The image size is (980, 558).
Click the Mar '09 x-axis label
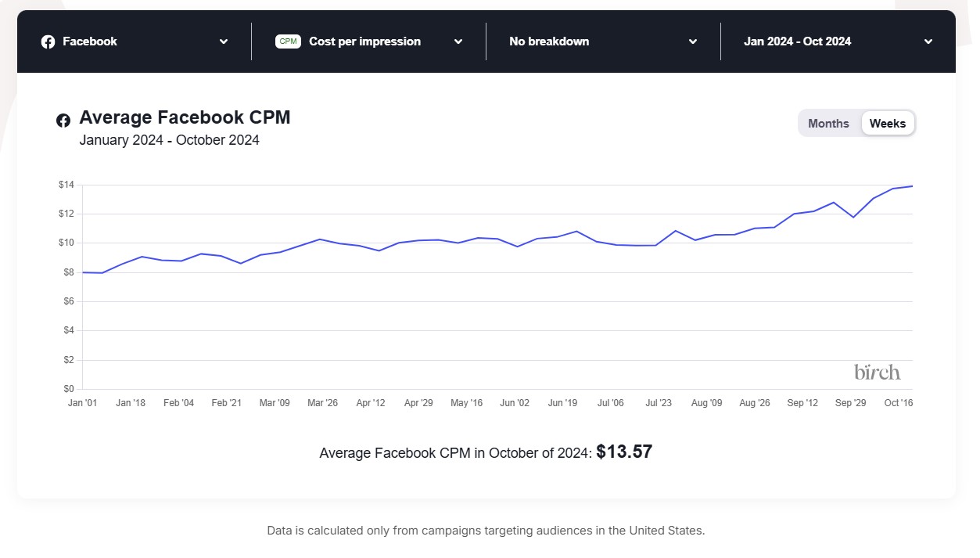click(x=275, y=403)
